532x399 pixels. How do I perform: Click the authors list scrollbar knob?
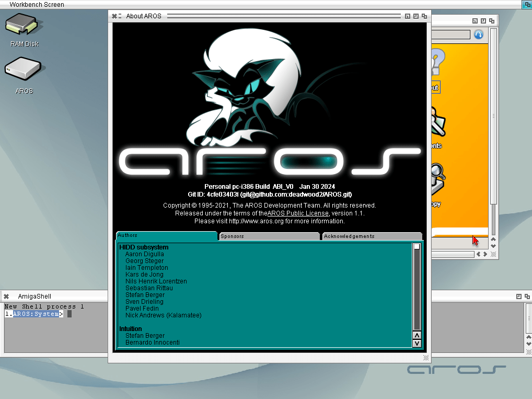(x=417, y=247)
